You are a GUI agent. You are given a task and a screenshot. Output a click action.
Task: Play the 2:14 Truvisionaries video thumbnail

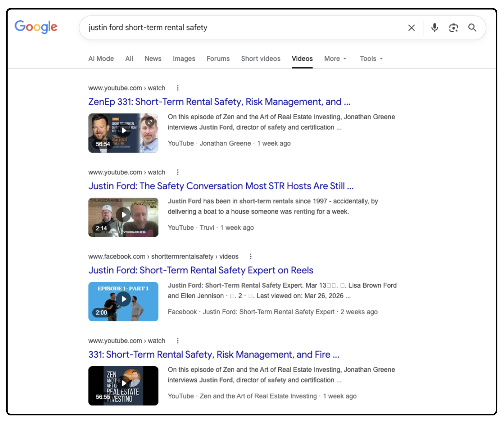(123, 217)
